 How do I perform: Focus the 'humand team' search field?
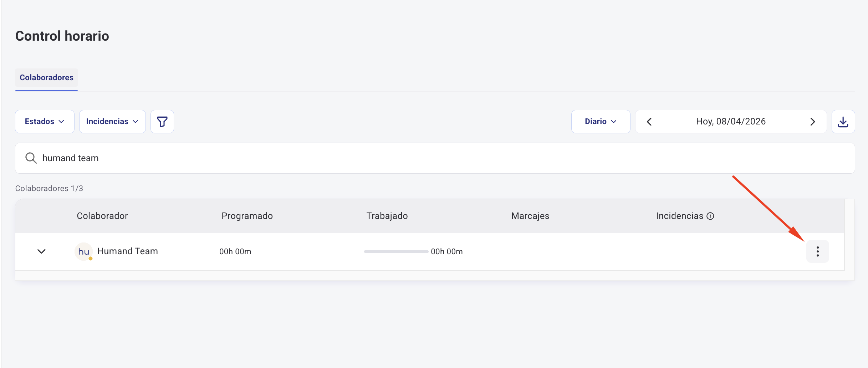coord(428,158)
